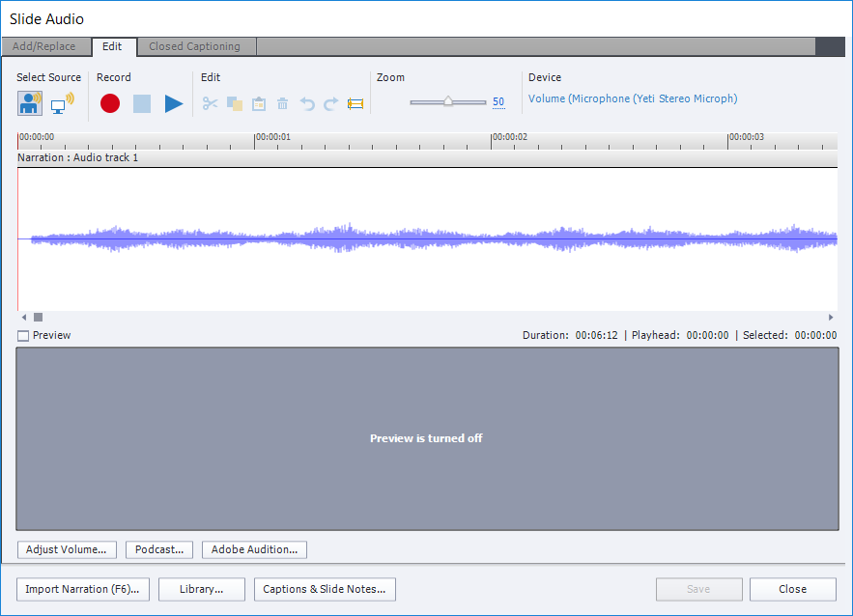The width and height of the screenshot is (853, 616).
Task: Select the Narration source icon
Action: (30, 103)
